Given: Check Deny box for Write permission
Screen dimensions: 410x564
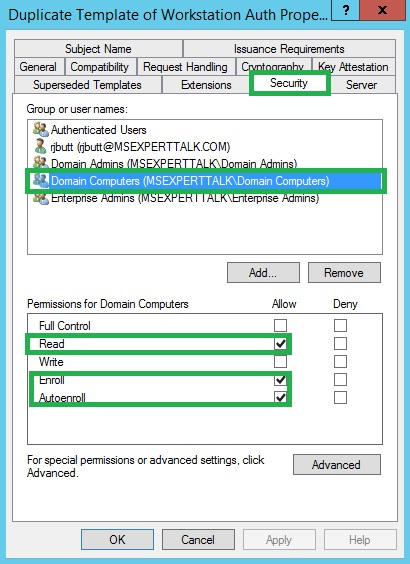Looking at the screenshot, I should (340, 361).
